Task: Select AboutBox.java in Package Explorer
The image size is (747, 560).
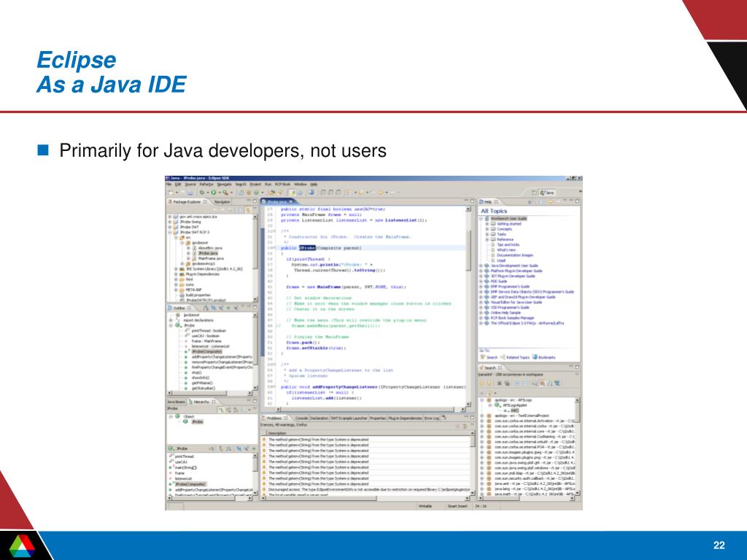Action: [x=209, y=248]
